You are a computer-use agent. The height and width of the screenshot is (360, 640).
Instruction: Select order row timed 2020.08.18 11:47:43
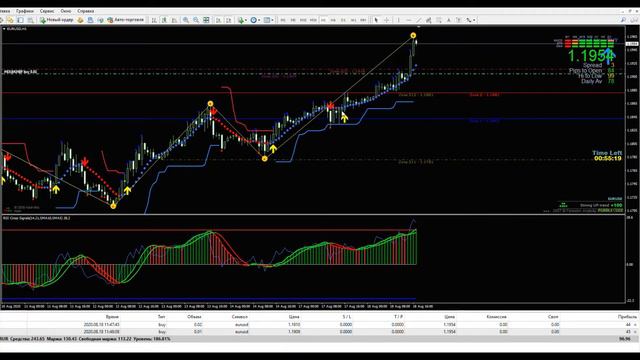tap(318, 324)
